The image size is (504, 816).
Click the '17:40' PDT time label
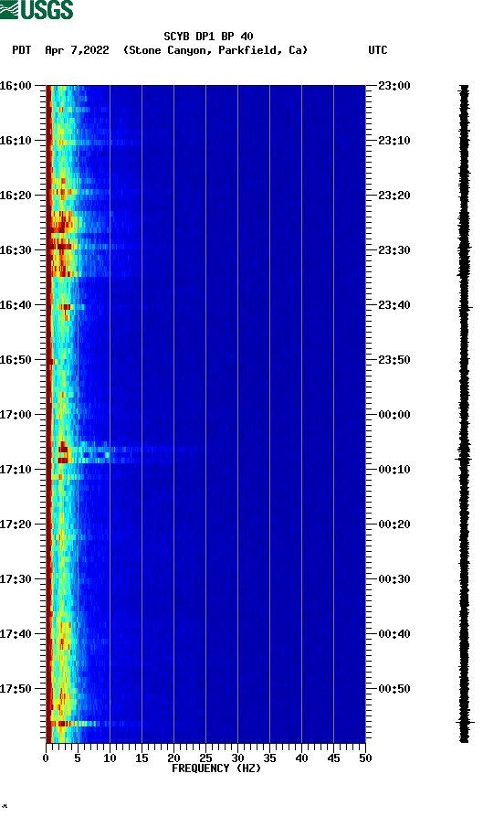point(16,634)
